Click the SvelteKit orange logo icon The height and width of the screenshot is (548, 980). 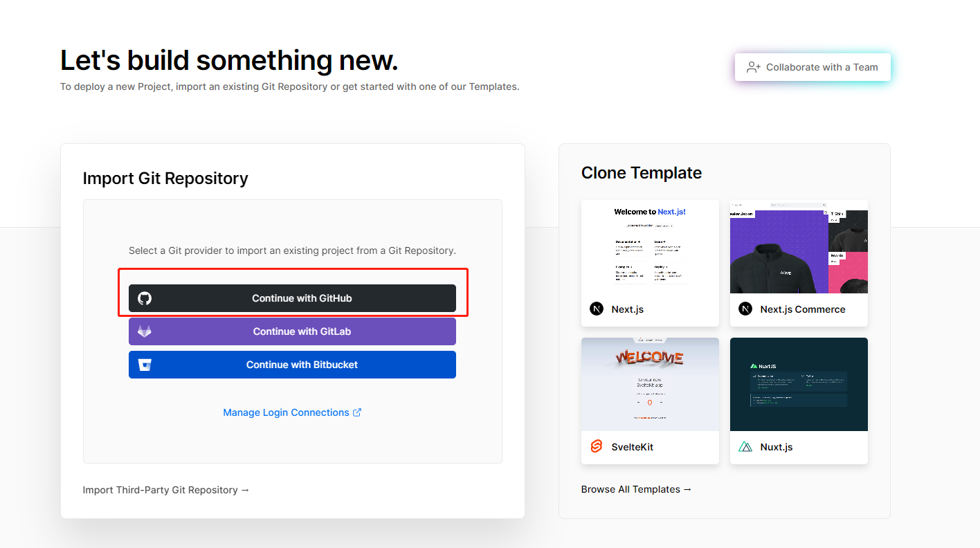(597, 447)
